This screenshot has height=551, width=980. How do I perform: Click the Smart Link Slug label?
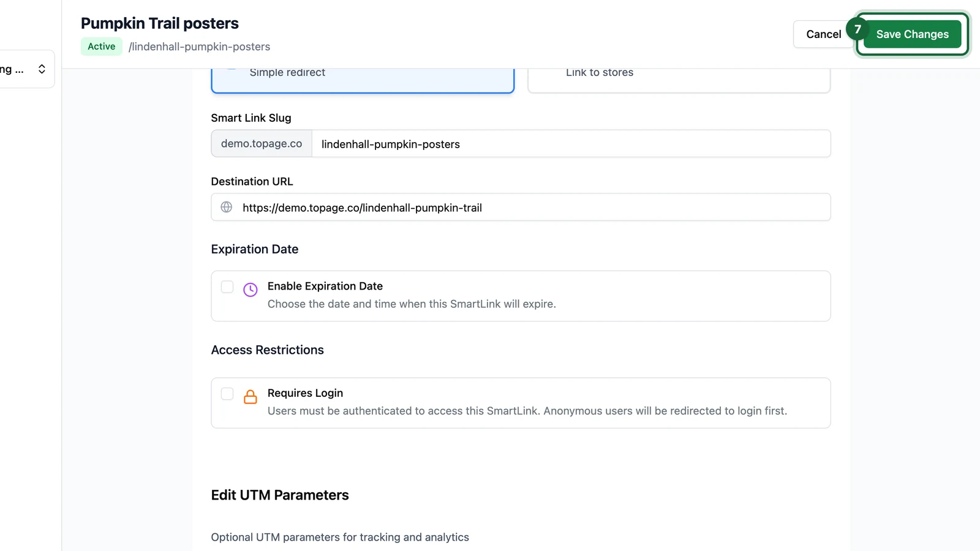251,118
